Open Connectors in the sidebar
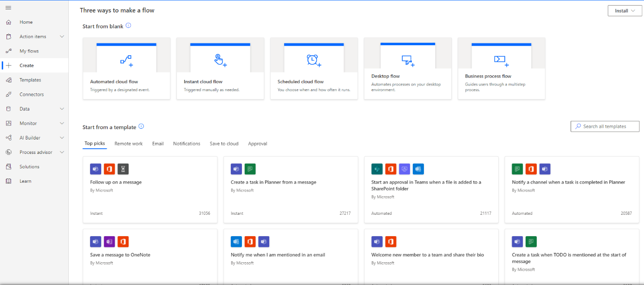This screenshot has height=285, width=644. [x=34, y=94]
